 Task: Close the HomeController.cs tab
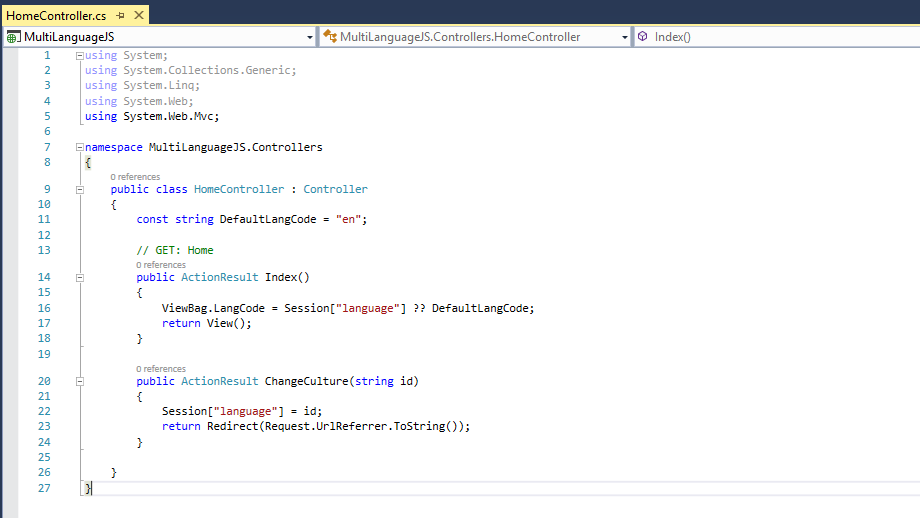[x=137, y=16]
